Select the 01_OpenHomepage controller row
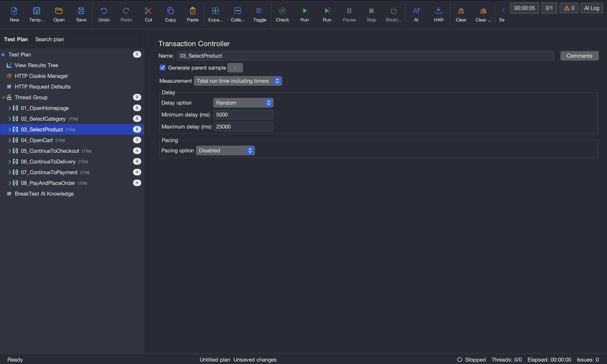This screenshot has height=364, width=607. (72, 108)
